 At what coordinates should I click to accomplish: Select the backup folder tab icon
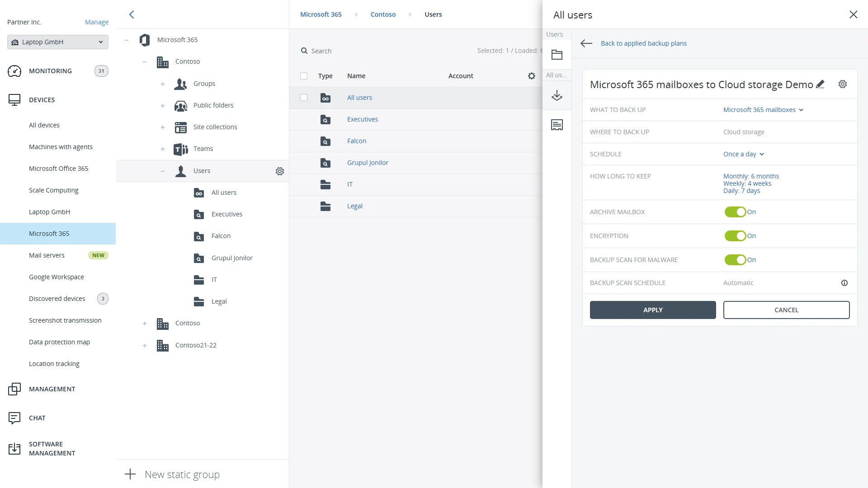coord(557,55)
